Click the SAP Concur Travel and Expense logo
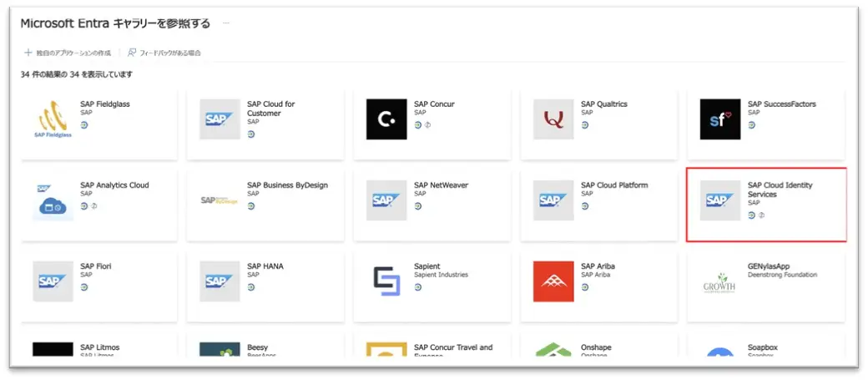Image resolution: width=868 pixels, height=380 pixels. click(386, 350)
